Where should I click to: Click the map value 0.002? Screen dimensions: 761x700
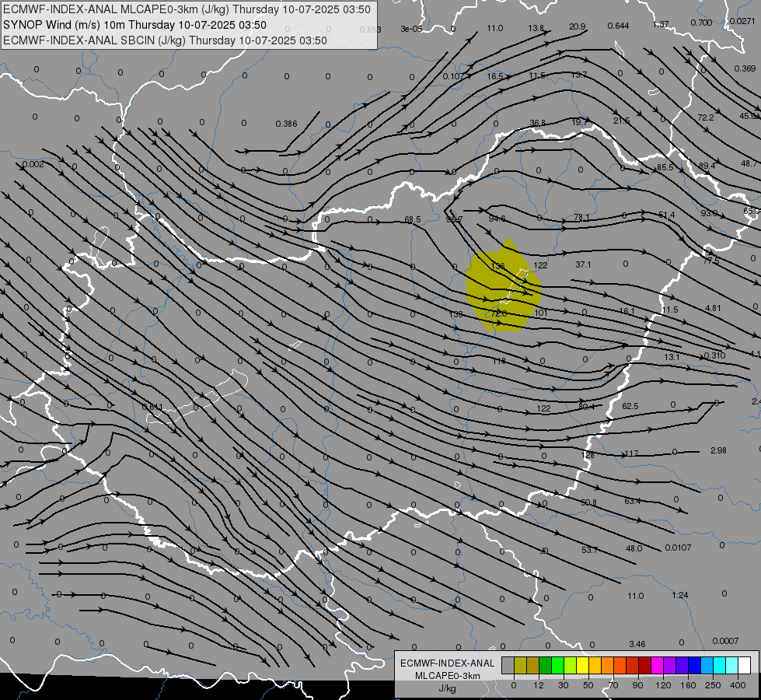pyautogui.click(x=33, y=164)
